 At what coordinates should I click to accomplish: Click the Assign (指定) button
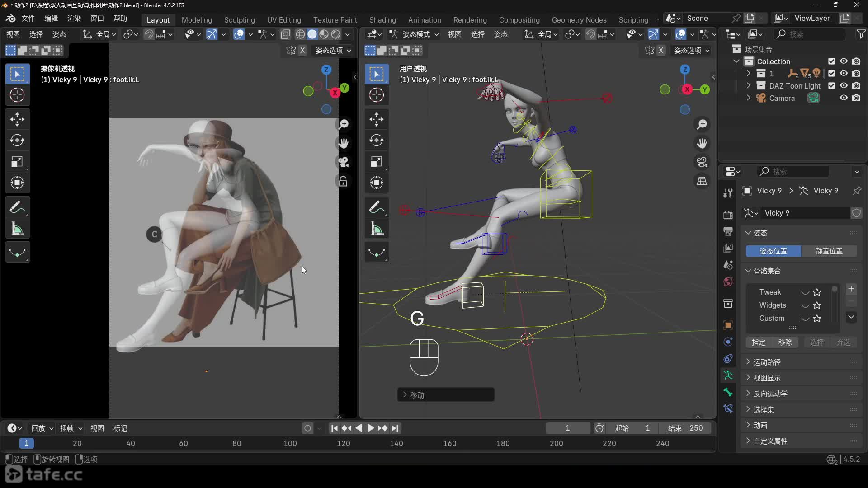[x=758, y=342]
